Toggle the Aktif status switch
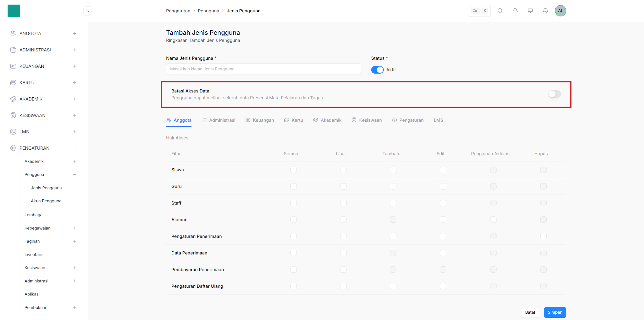 click(377, 70)
